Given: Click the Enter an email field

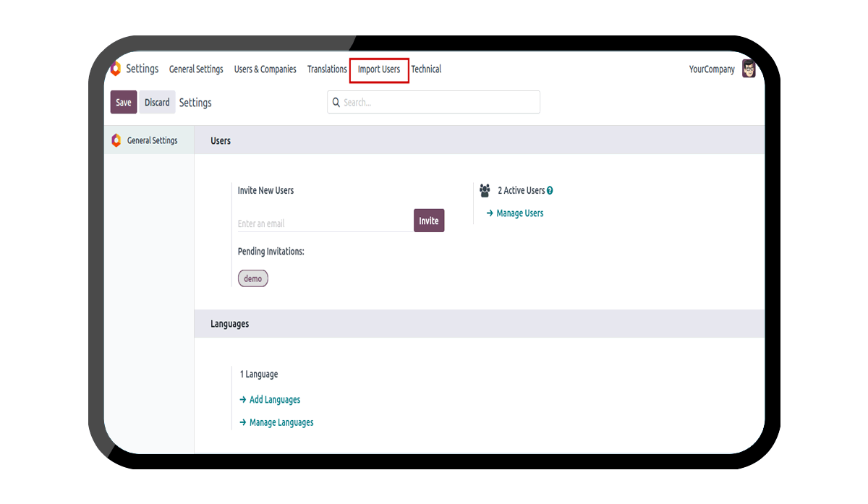Looking at the screenshot, I should (x=324, y=223).
